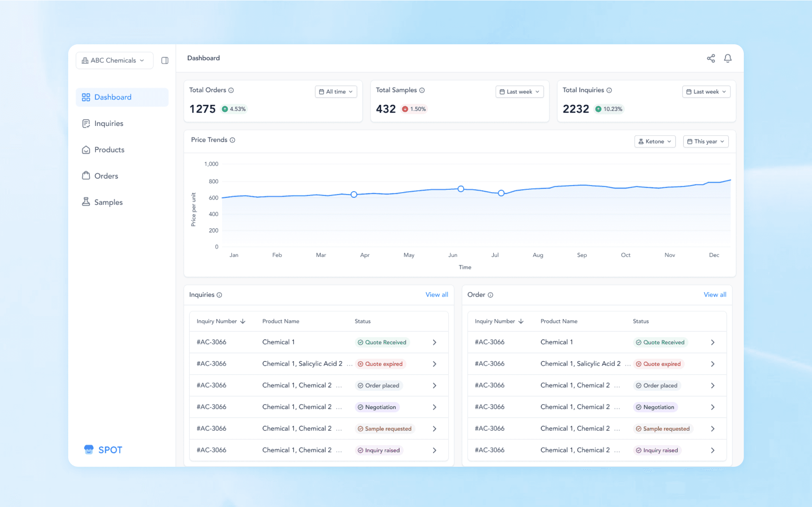Open ABC Chemicals company dropdown
Screen dimensions: 812x507
(x=114, y=61)
